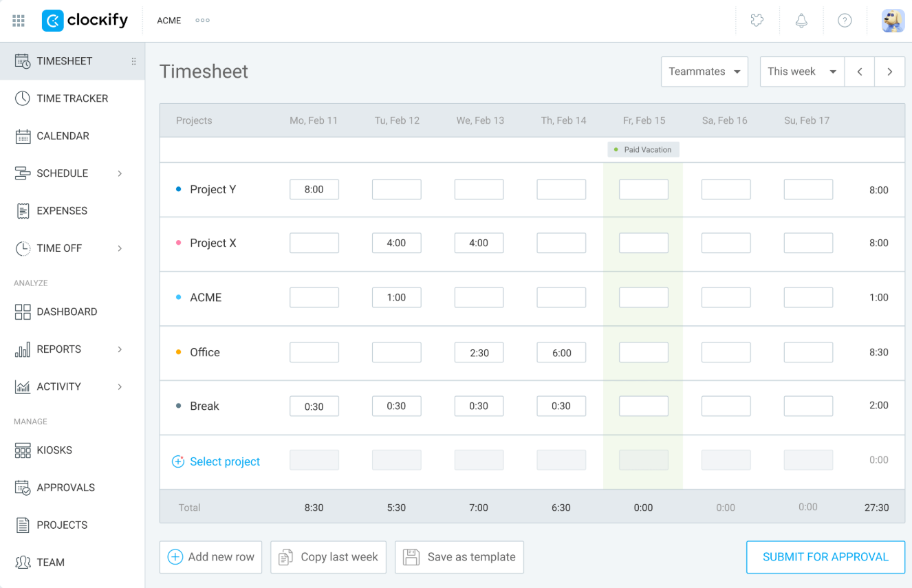Viewport: 912px width, 588px height.
Task: Click Save as template button
Action: [x=459, y=557]
